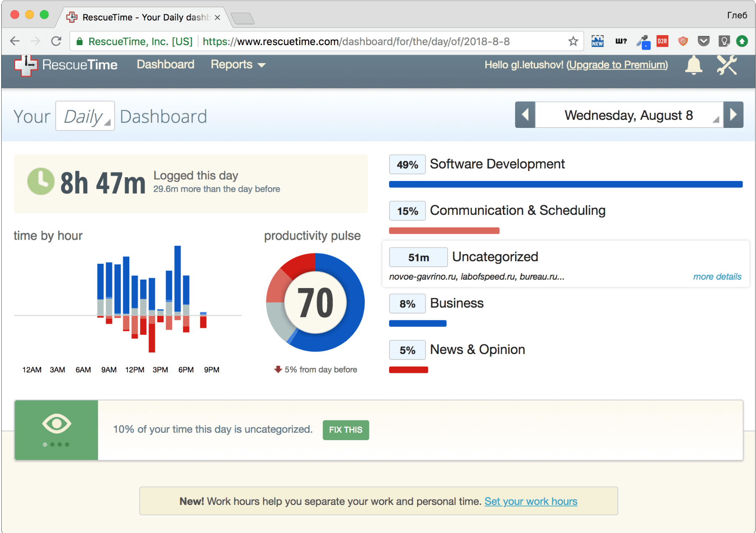Click the Pocket extension icon

704,41
